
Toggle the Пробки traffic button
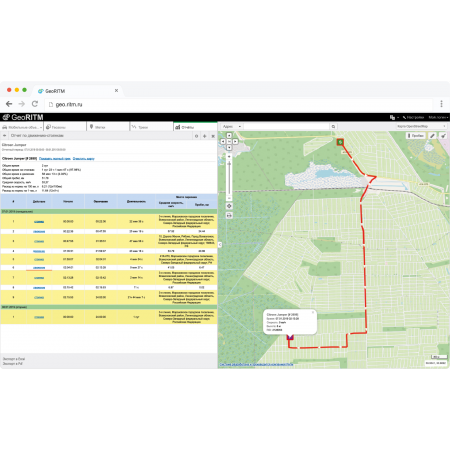click(x=416, y=136)
